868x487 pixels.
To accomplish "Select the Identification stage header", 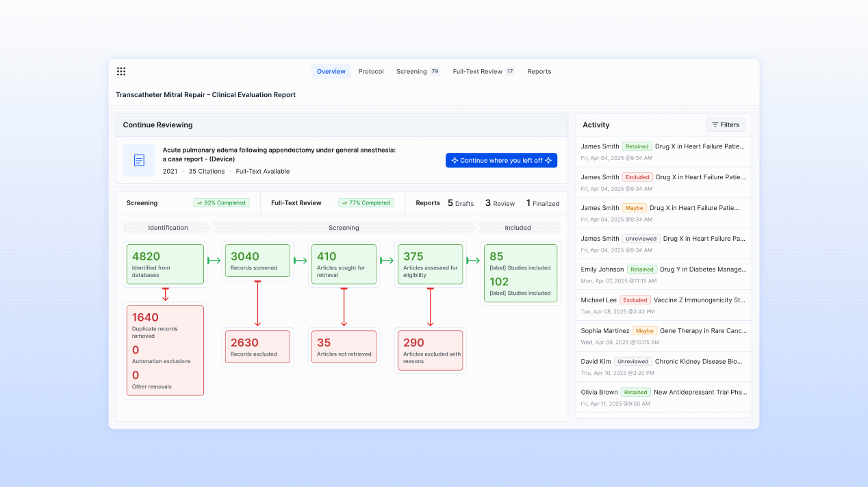I will tap(168, 228).
